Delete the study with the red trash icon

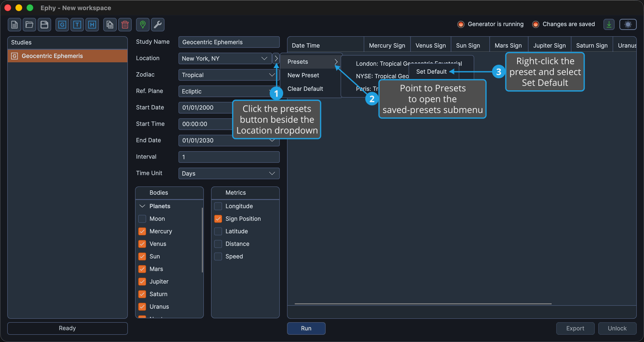125,25
